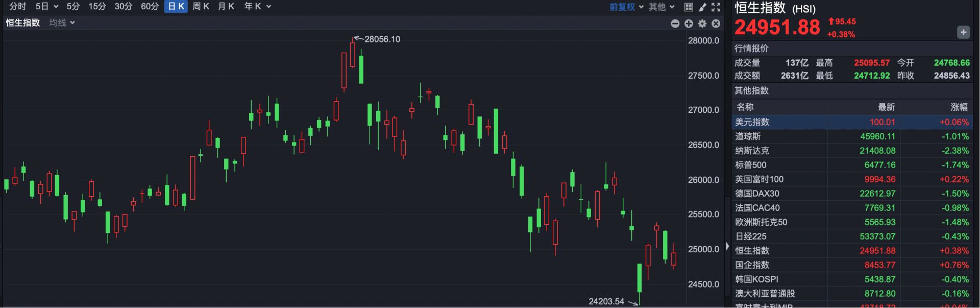The width and height of the screenshot is (980, 308).
Task: Zoom in chart with plus circle icon
Action: [689, 23]
